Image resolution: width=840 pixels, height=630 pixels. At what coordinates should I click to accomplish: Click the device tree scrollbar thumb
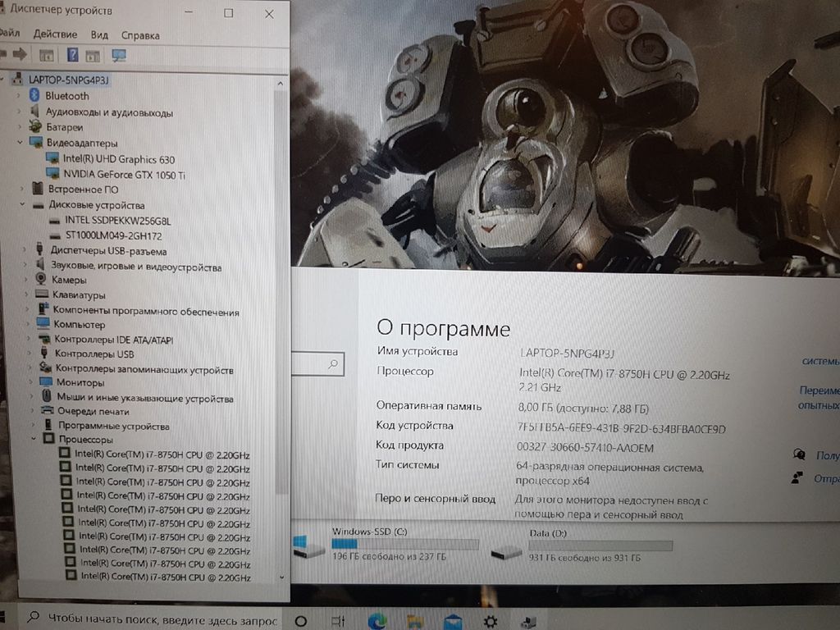pos(281,292)
